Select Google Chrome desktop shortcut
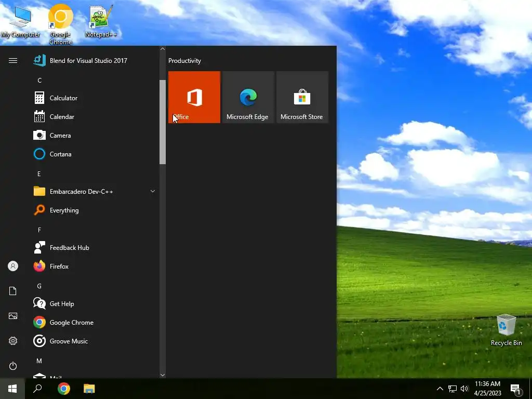 point(60,24)
